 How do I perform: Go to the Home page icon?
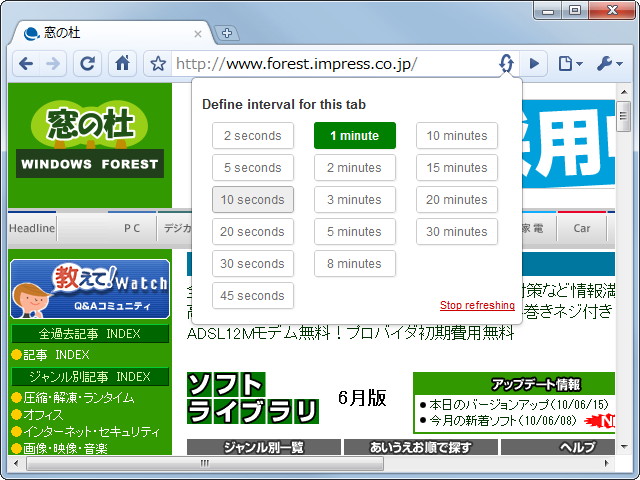[122, 64]
